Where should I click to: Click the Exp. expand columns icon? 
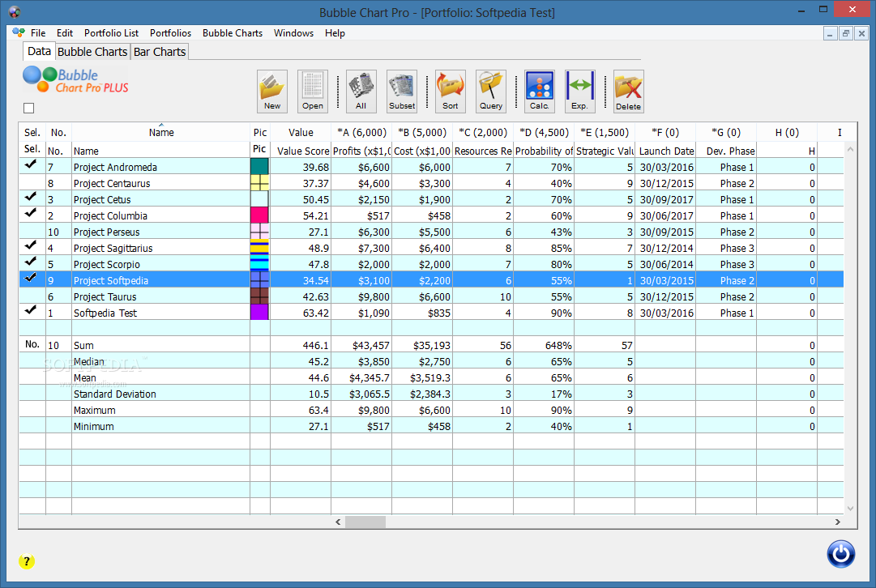[580, 91]
